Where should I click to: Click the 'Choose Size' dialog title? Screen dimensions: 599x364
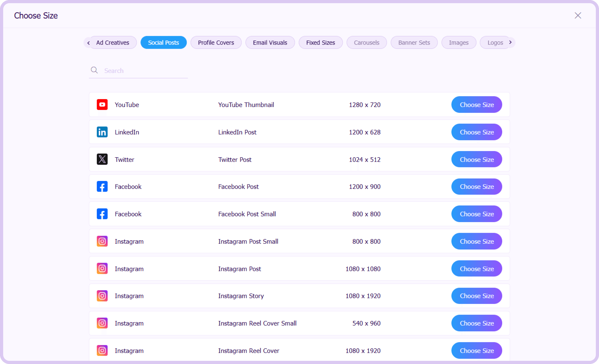tap(36, 16)
